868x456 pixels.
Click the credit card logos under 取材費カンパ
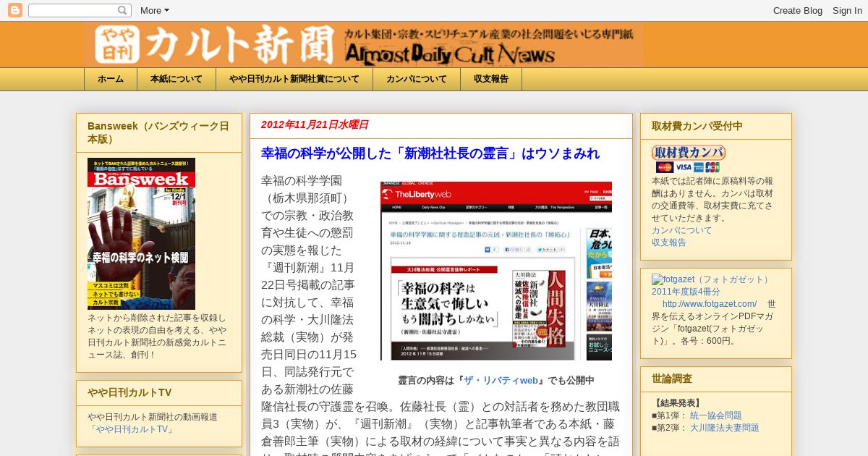(x=688, y=167)
